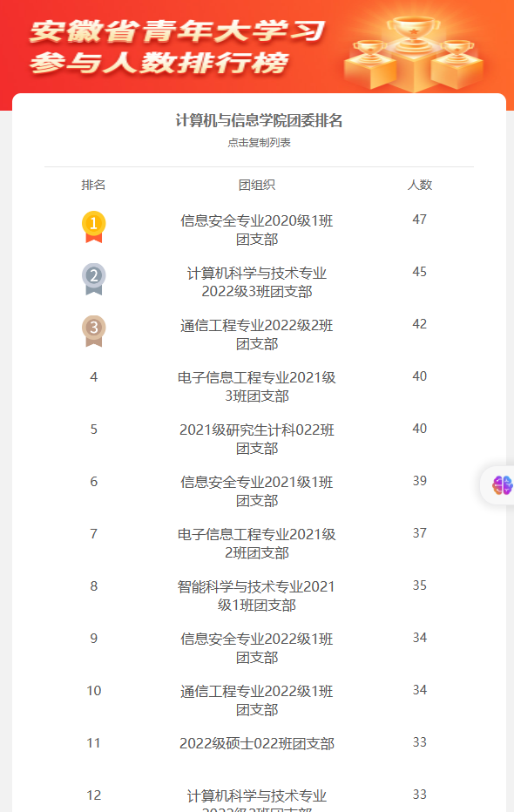Screen dimensions: 514x812
Task: Click 计算机科学与技术专业2022级3班团支部 entry
Action: point(257,282)
